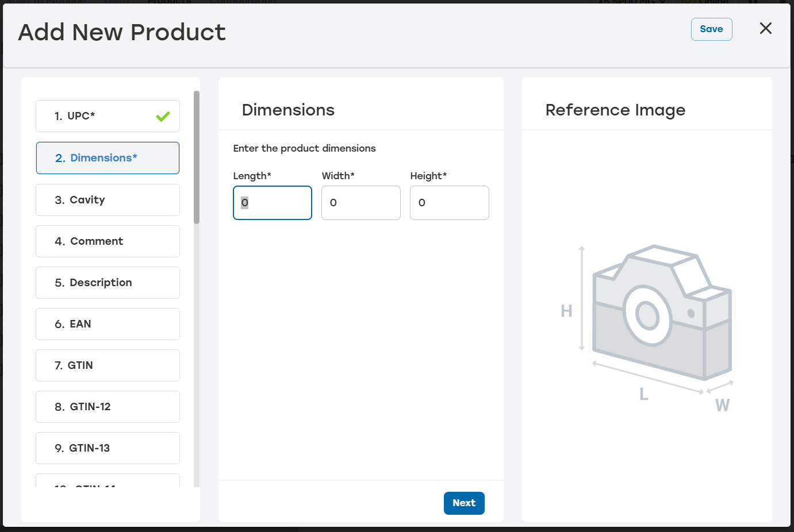794x532 pixels.
Task: Click the Save button
Action: point(711,29)
